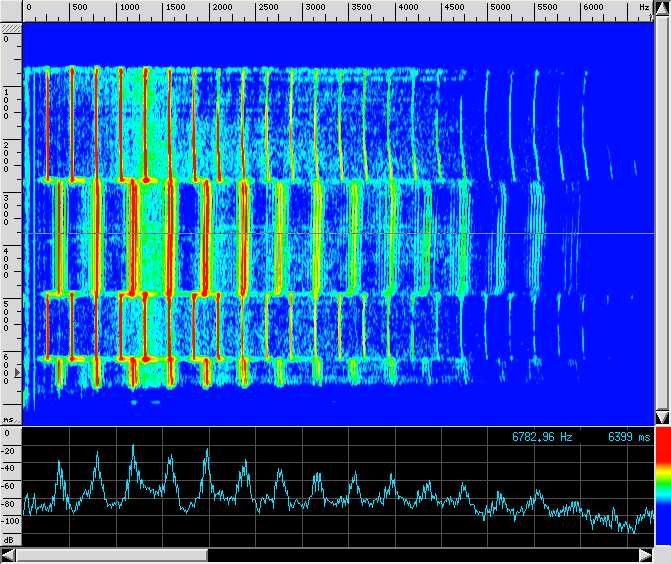Viewport: 671px width, 564px height.
Task: Click the horizontal scrollbar left arrow
Action: click(x=8, y=555)
